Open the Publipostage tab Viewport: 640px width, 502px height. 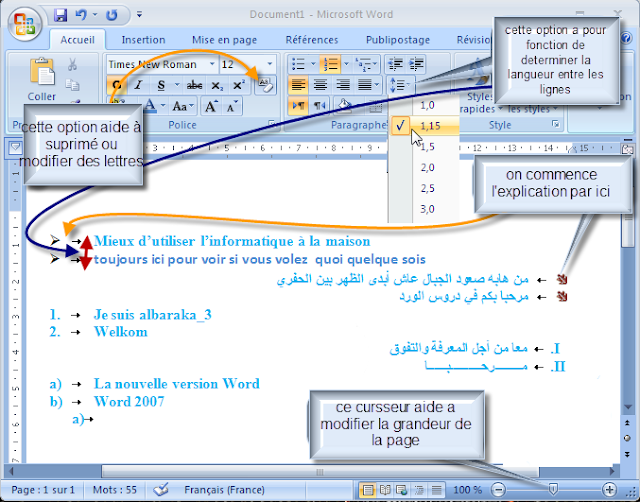point(398,40)
